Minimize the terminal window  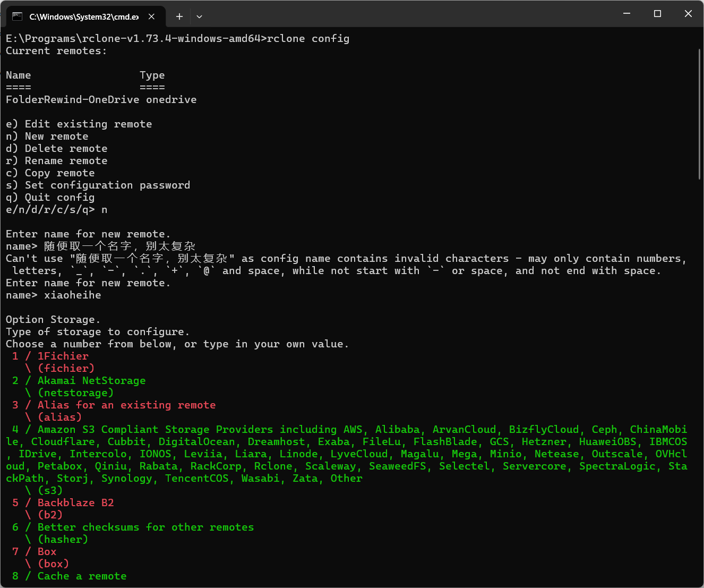(626, 13)
